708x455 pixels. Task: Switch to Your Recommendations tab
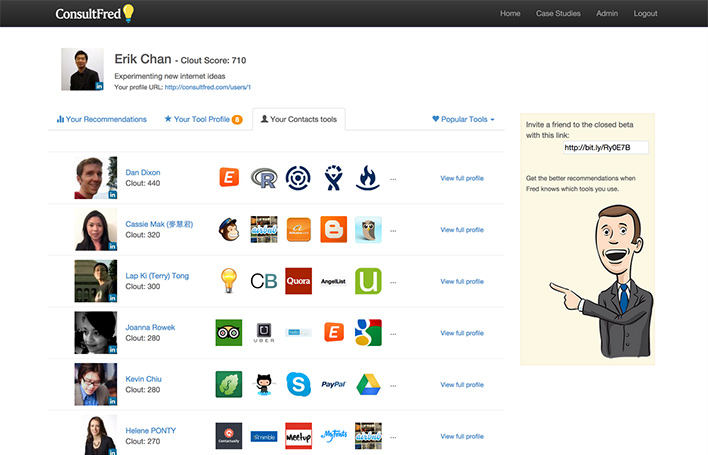(102, 119)
